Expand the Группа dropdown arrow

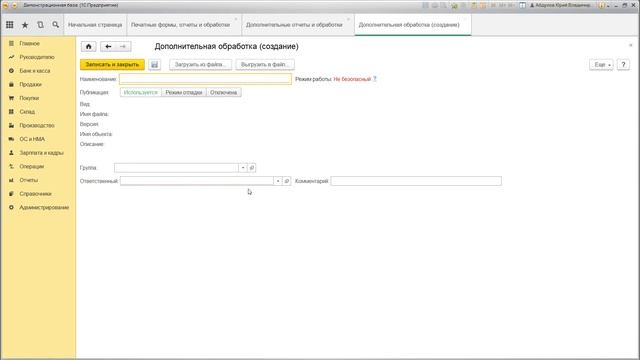243,168
